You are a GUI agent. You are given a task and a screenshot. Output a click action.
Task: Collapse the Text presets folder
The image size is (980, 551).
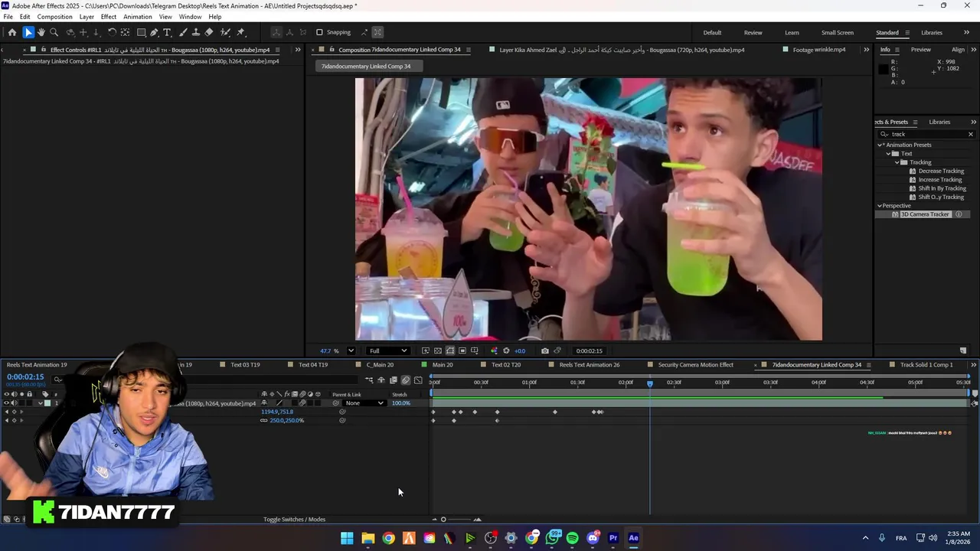[888, 154]
